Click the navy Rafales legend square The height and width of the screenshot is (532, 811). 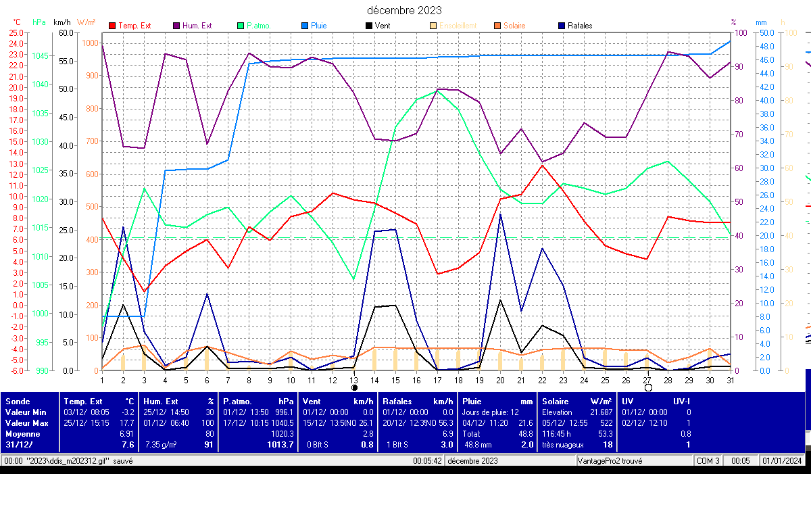point(561,26)
